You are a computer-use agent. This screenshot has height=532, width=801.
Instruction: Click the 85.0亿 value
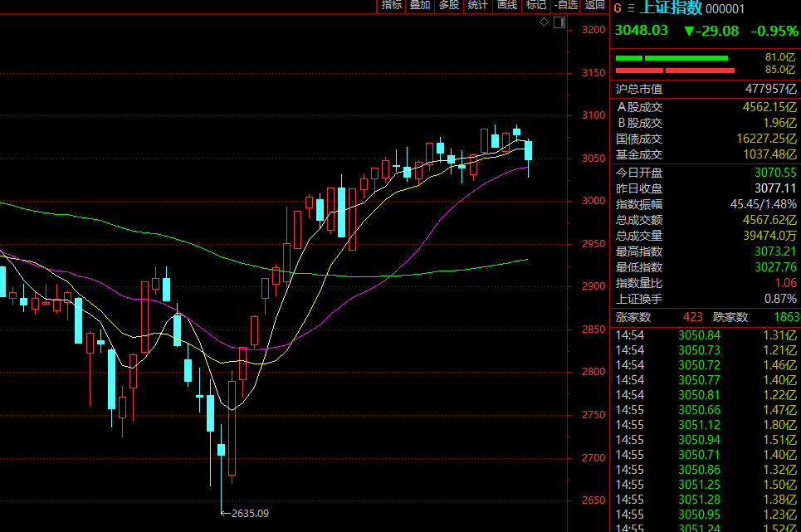[780, 70]
